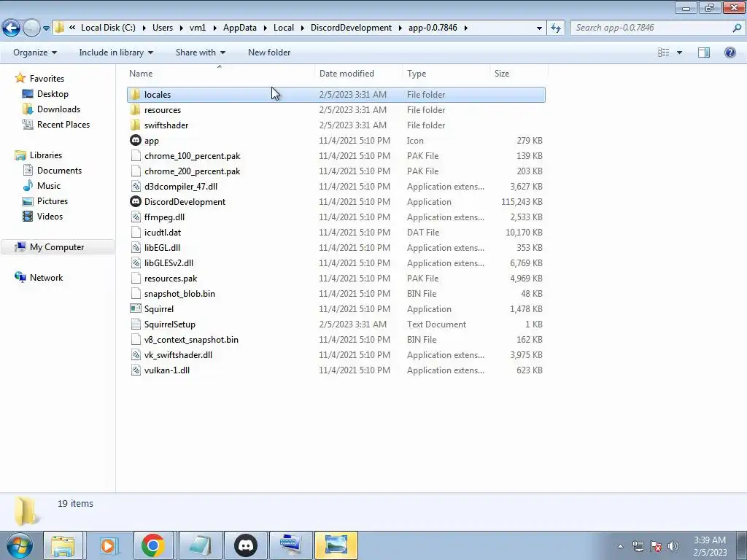Expand the AppData breadcrumb arrow
Screen dimensions: 747x560
point(266,28)
